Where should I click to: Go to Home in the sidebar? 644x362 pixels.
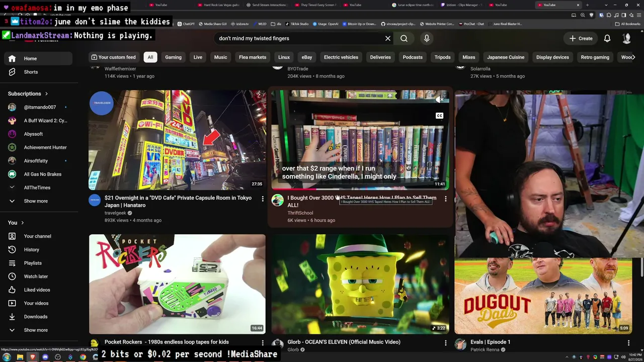pos(38,58)
